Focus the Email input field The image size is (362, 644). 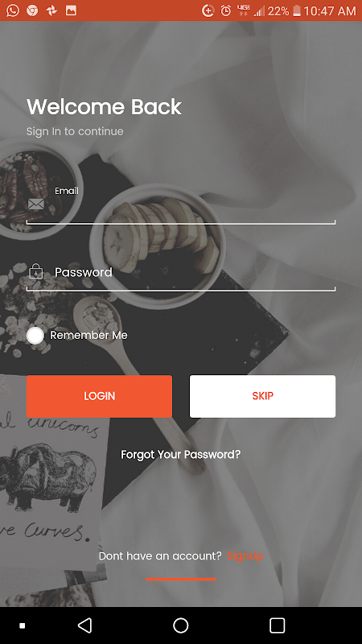tap(180, 204)
